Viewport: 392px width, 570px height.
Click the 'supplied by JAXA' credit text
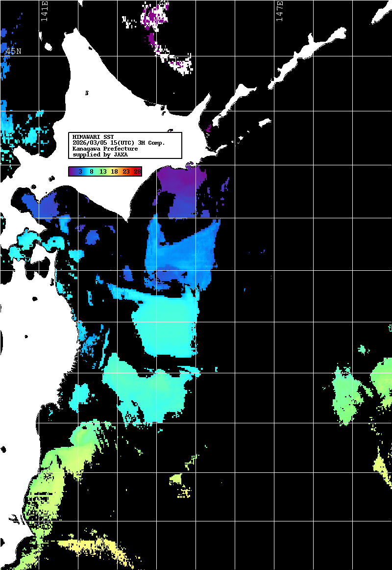point(100,155)
